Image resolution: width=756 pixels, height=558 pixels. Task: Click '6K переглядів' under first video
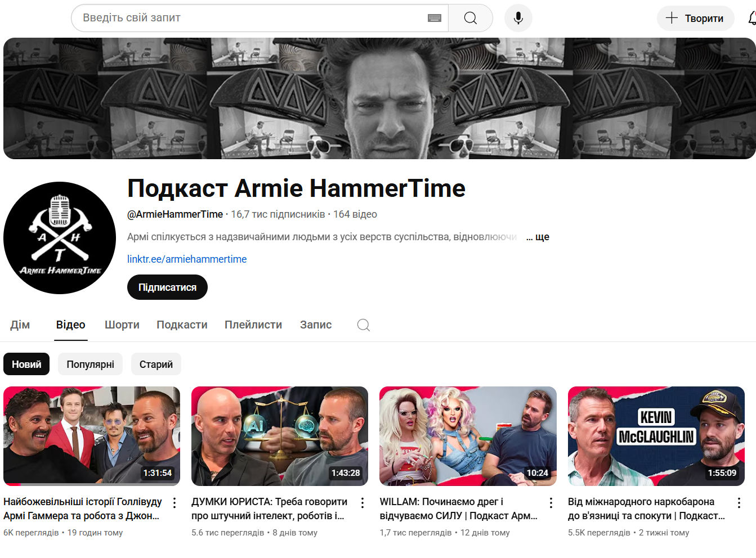(x=31, y=533)
